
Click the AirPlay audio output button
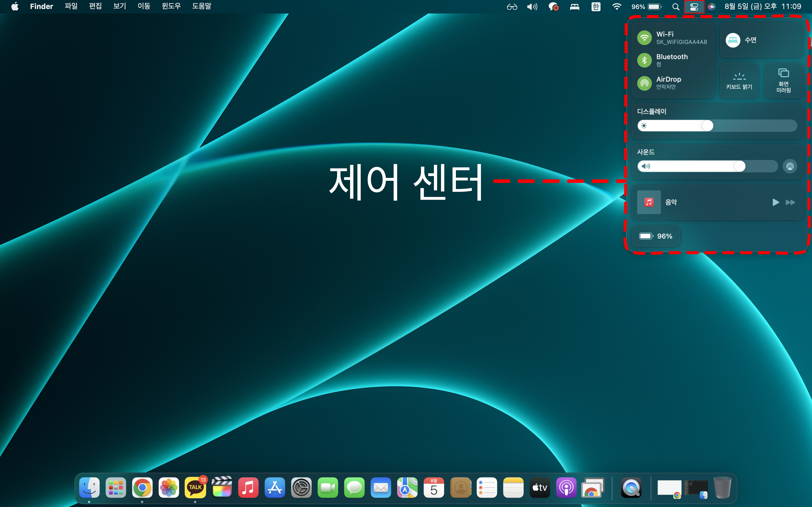(x=790, y=166)
